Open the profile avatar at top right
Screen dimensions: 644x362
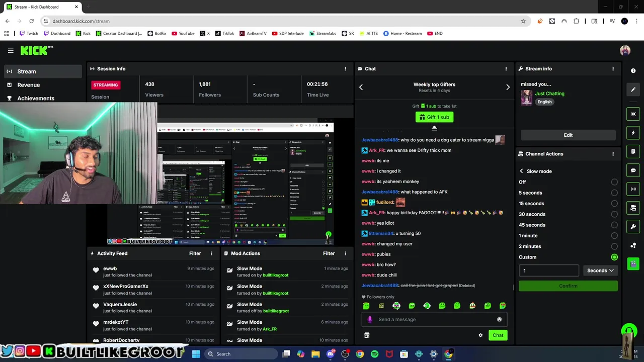pos(625,51)
